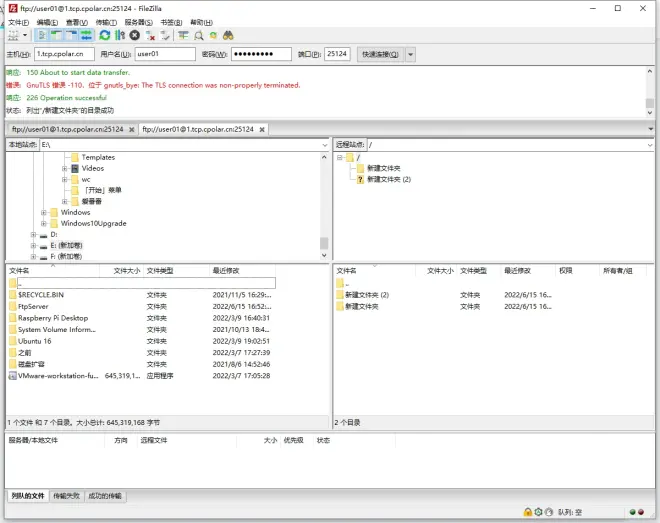660x523 pixels.
Task: Open process queue toolbar icon
Action: click(x=120, y=35)
